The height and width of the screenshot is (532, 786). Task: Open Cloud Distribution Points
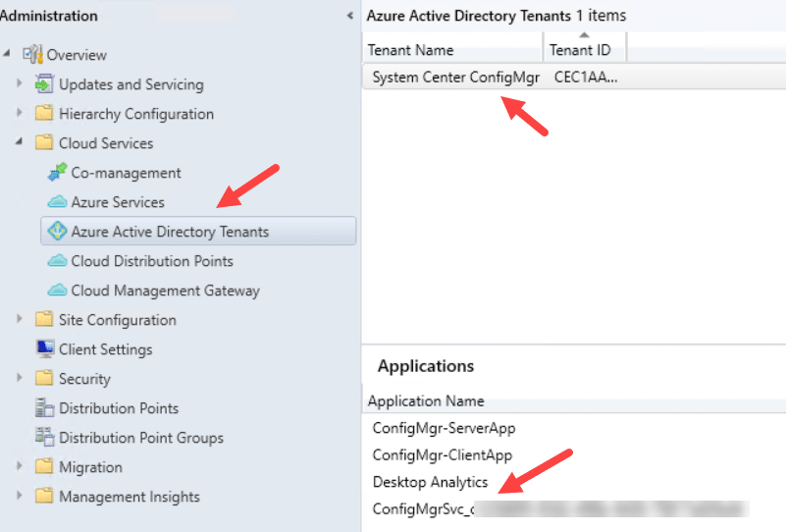[x=152, y=261]
